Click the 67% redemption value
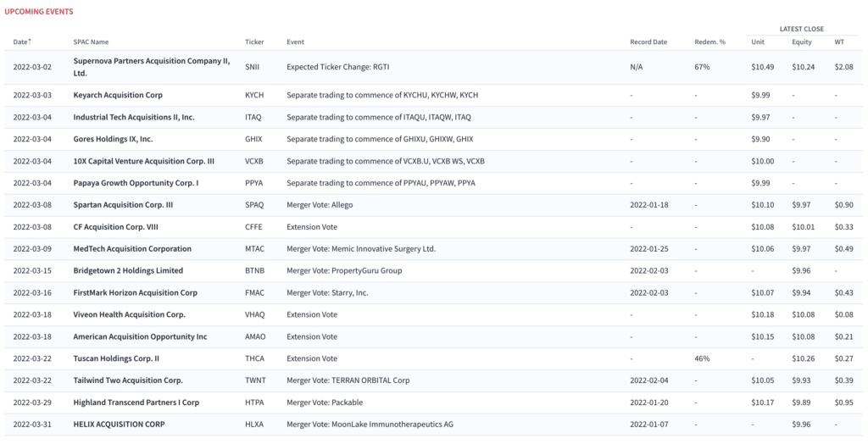 pyautogui.click(x=702, y=67)
